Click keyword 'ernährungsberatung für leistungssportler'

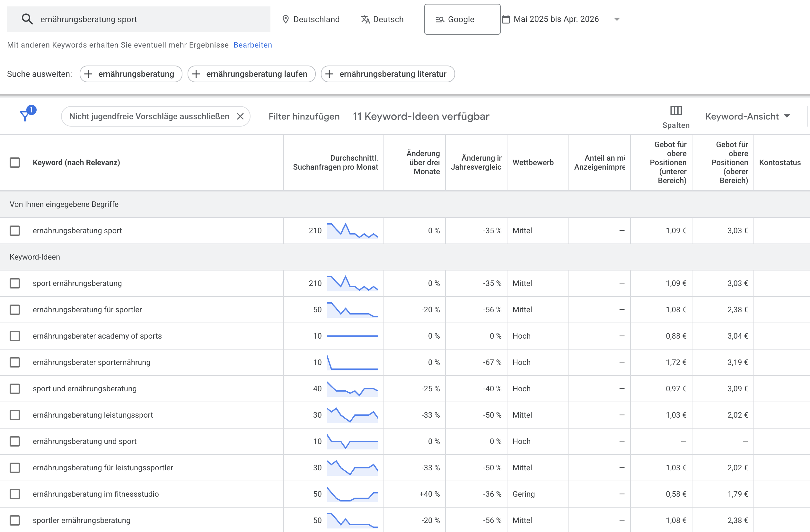point(103,468)
